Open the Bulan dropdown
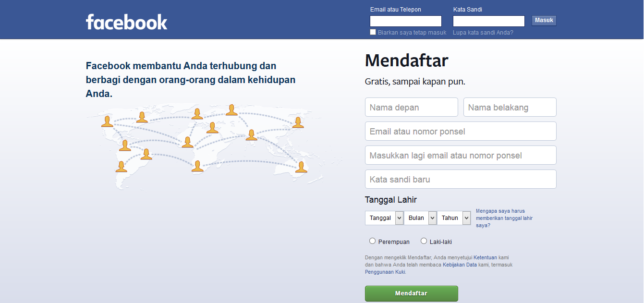Viewport: 644px width, 303px height. (x=420, y=218)
